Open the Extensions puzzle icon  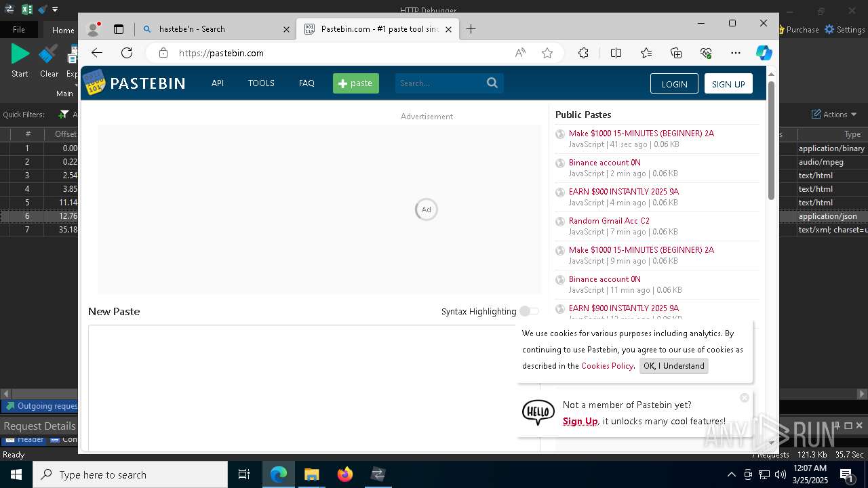[x=583, y=53]
